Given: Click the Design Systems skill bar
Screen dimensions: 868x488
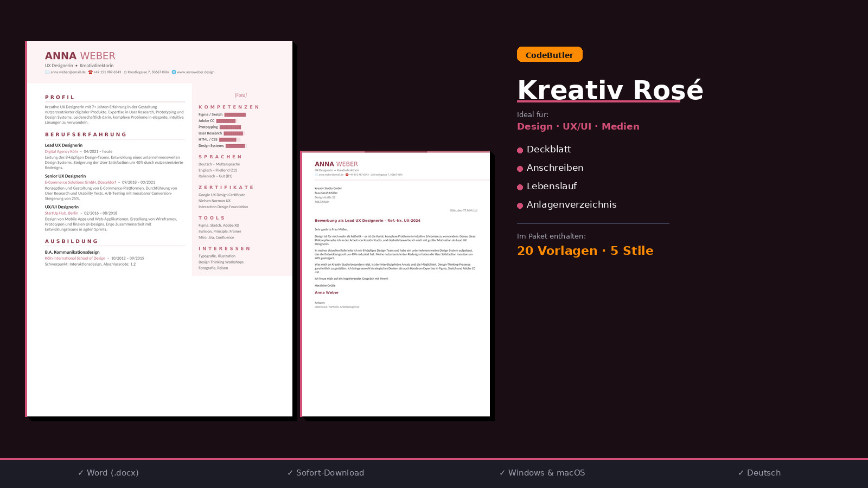Looking at the screenshot, I should point(236,146).
